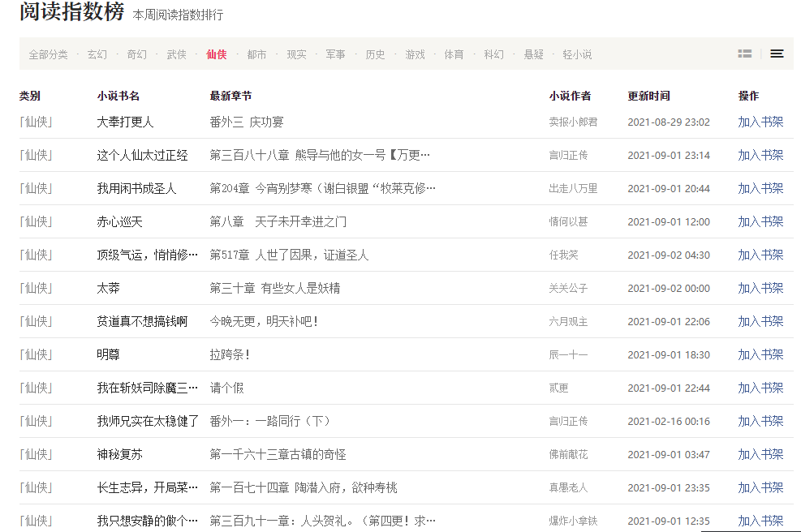Open the novel 大奉打更人
This screenshot has height=532, width=801.
click(x=125, y=122)
